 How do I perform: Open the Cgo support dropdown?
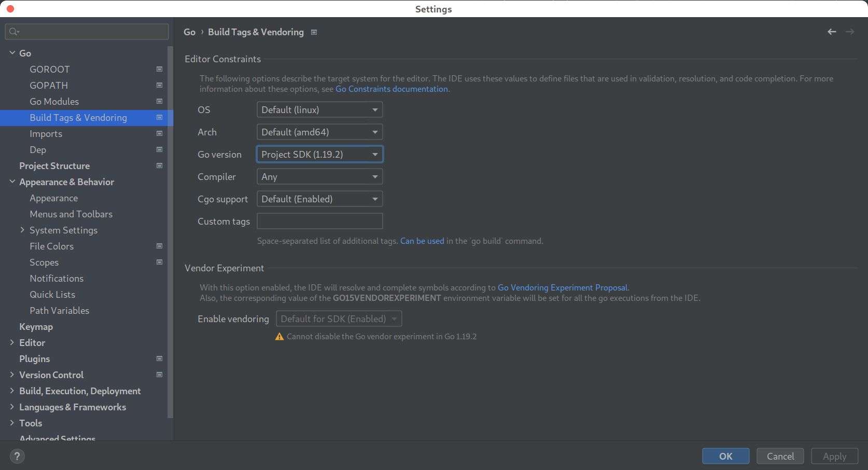374,199
